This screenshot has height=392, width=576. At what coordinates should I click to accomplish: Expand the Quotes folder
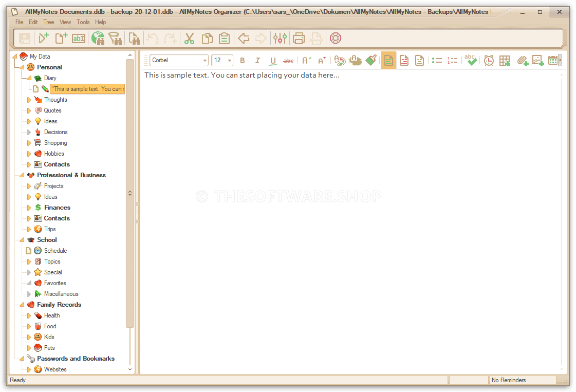point(29,110)
